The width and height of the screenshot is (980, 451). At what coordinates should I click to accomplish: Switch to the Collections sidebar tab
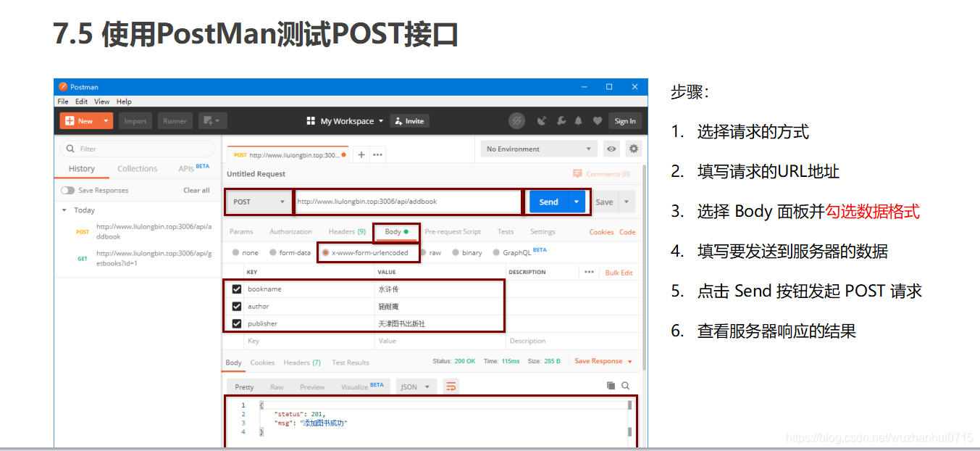click(x=138, y=168)
